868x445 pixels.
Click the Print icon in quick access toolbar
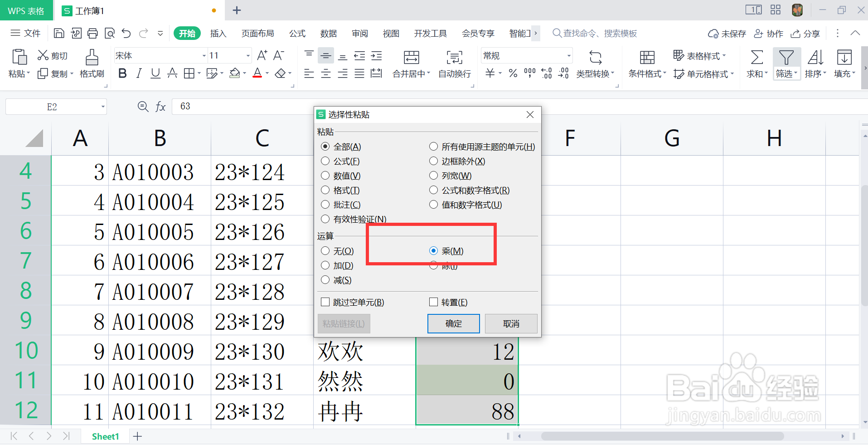pyautogui.click(x=92, y=33)
